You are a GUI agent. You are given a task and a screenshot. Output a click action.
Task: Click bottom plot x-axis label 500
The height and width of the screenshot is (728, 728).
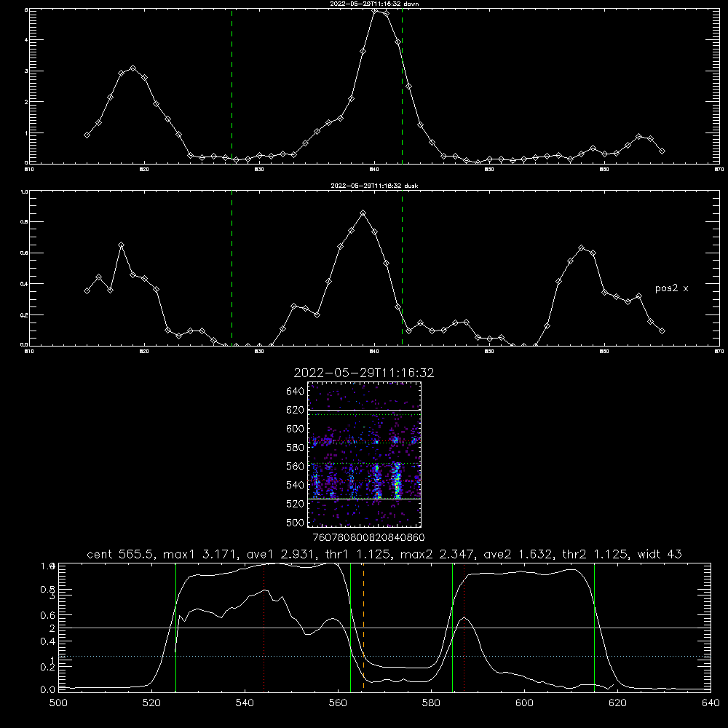(58, 703)
